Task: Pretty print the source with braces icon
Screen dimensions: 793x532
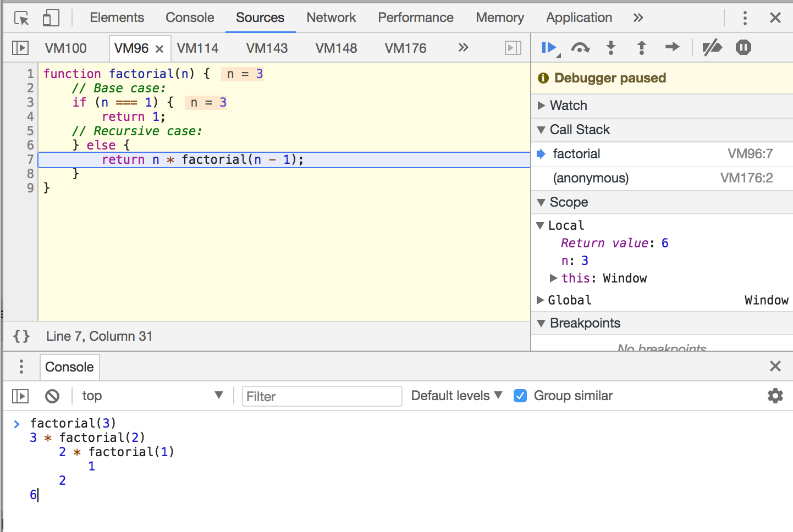Action: [21, 336]
